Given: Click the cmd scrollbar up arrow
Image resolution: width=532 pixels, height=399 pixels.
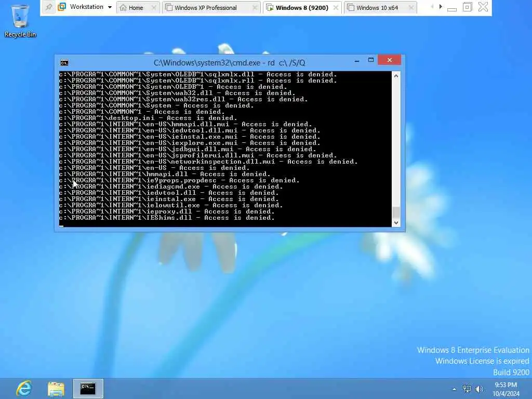Looking at the screenshot, I should click(396, 76).
